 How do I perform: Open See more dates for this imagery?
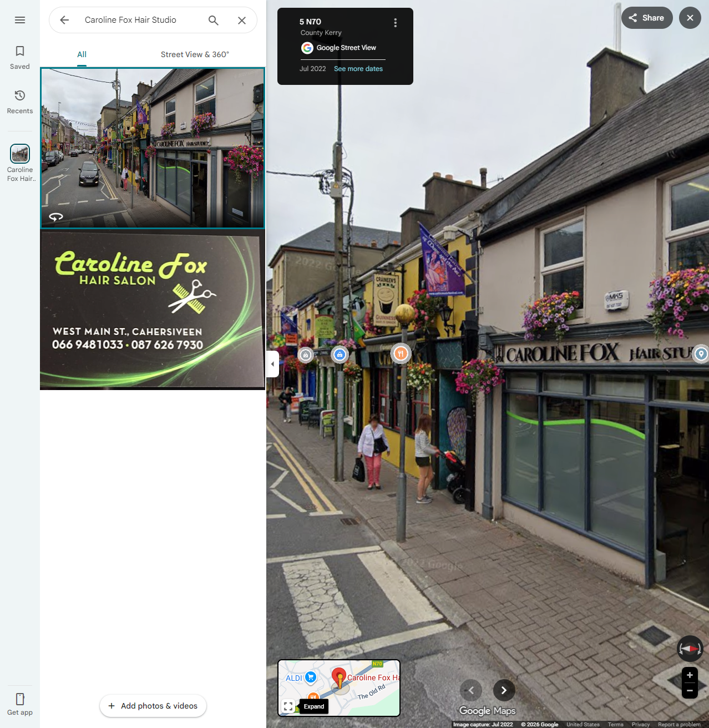[358, 68]
